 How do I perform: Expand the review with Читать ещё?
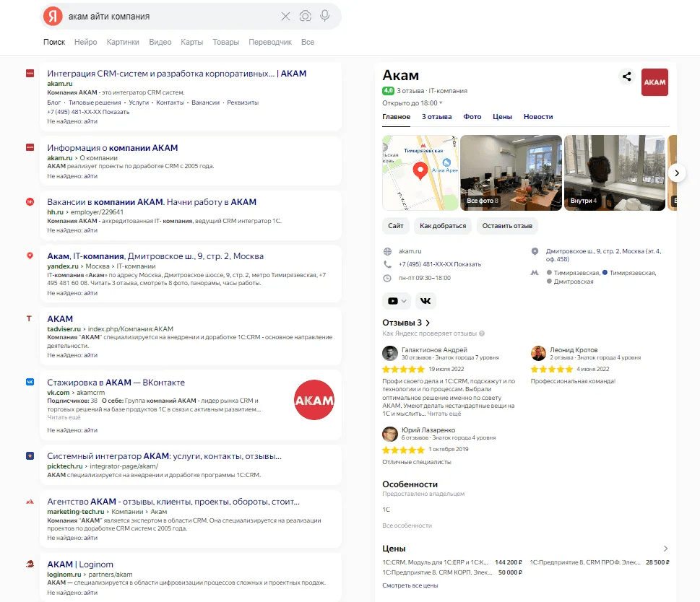[x=444, y=414]
